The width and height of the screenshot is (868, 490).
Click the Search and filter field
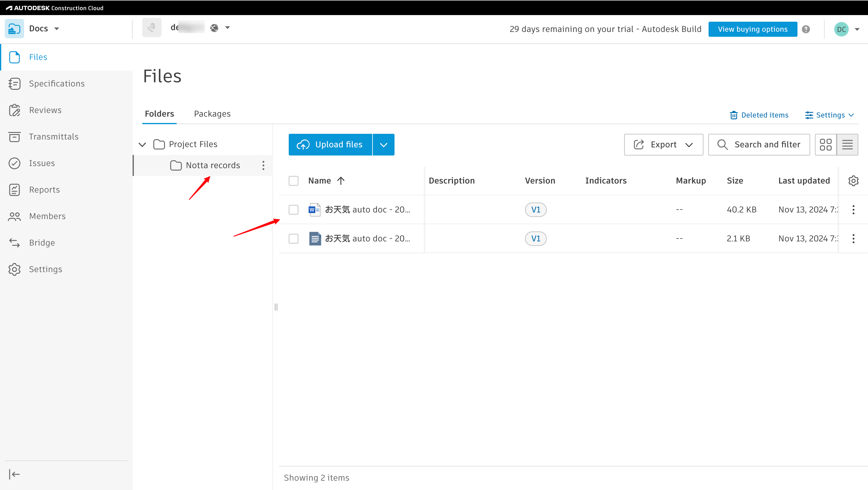click(x=759, y=145)
